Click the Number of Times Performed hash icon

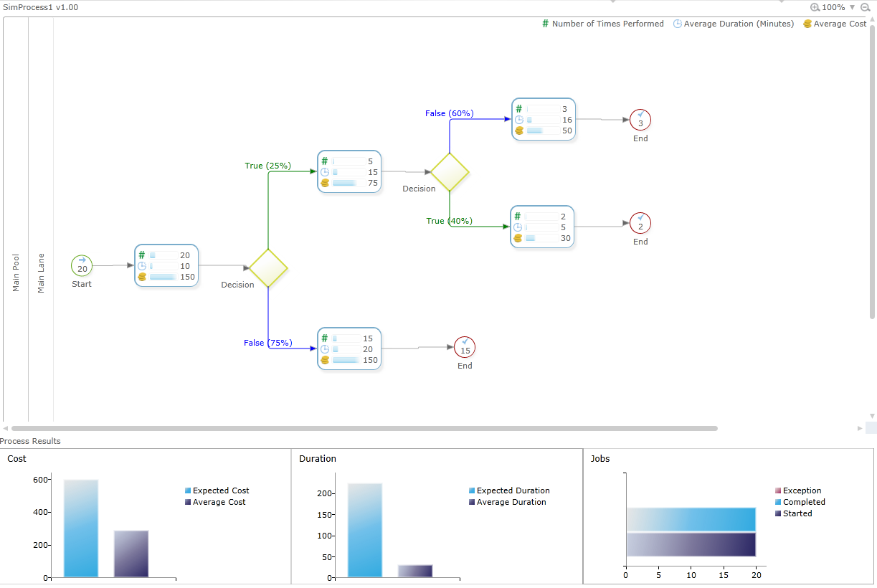click(x=544, y=24)
